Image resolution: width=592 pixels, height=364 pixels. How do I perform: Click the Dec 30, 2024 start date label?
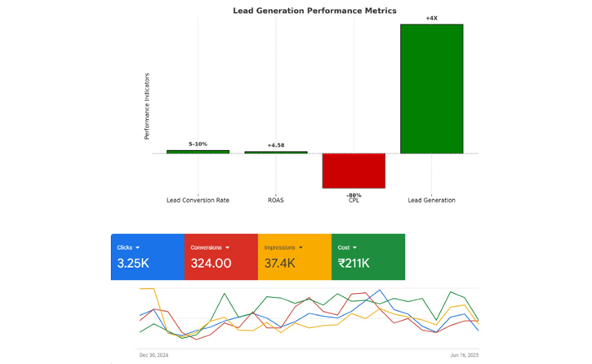coord(154,355)
